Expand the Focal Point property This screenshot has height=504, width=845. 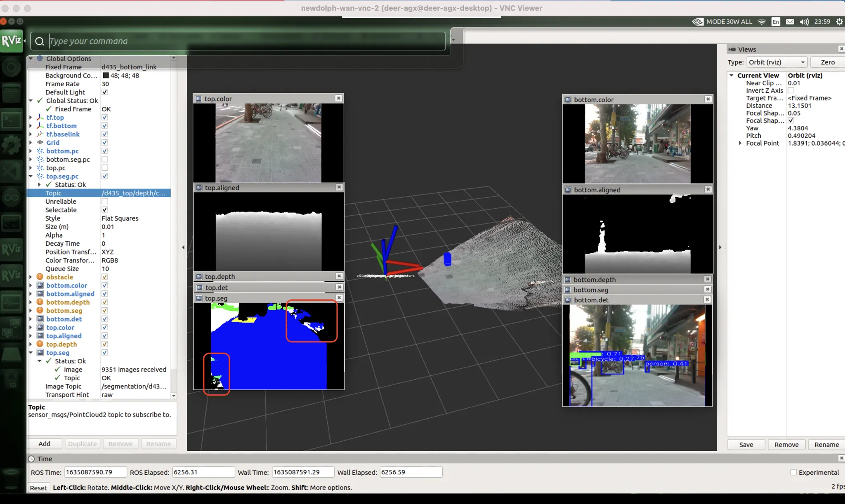(x=740, y=143)
